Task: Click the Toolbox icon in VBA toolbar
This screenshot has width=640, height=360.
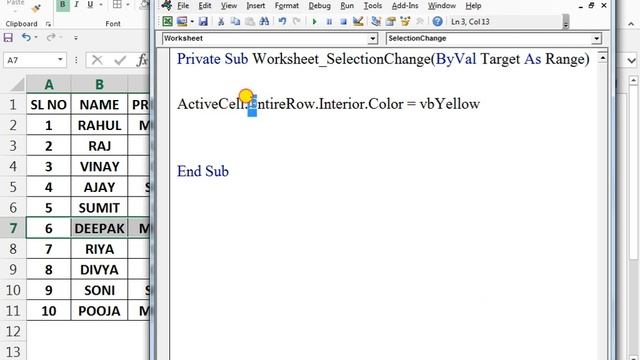Action: 420,22
